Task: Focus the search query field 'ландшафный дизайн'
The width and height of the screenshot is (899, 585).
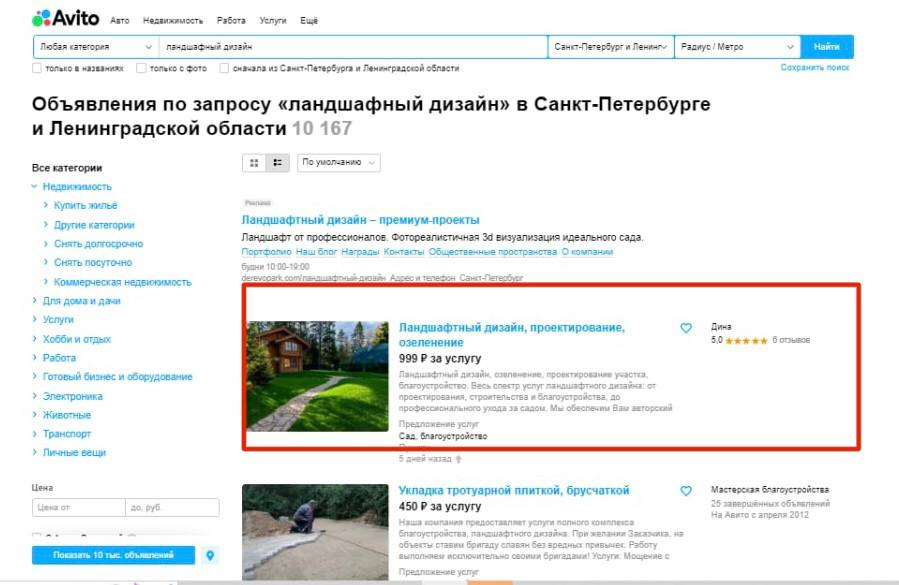Action: [353, 47]
